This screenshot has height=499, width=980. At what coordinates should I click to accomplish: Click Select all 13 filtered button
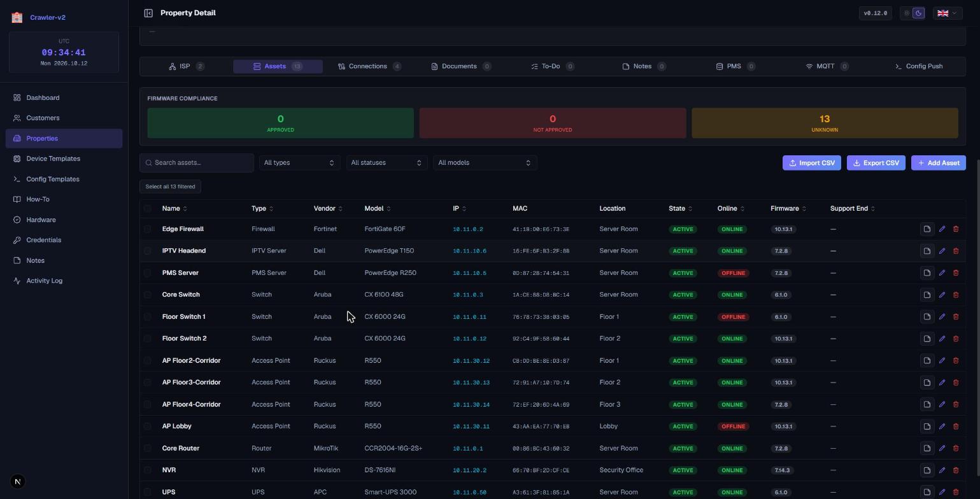(170, 186)
